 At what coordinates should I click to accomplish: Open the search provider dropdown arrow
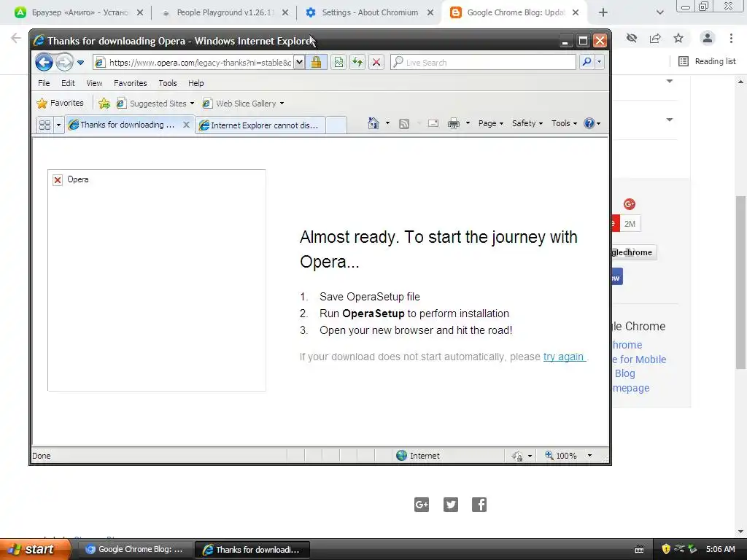coord(599,62)
